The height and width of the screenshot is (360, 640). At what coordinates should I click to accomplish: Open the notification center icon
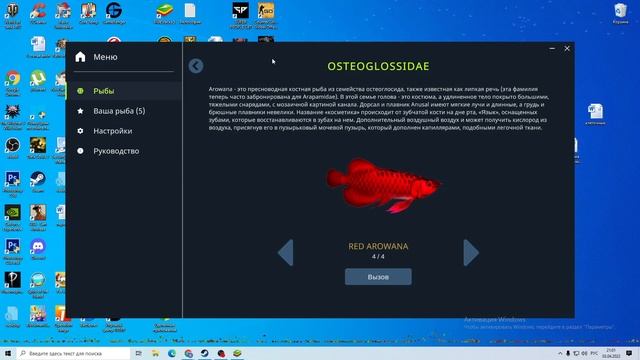pos(629,353)
